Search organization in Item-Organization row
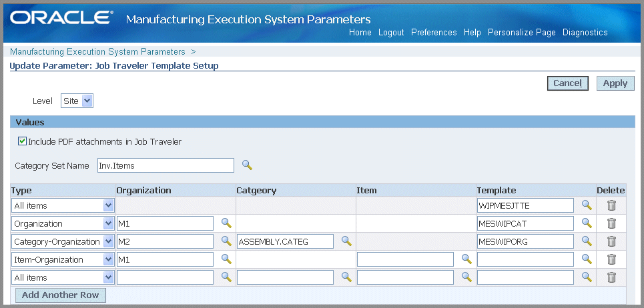Image resolution: width=644 pixels, height=308 pixels. [x=227, y=259]
